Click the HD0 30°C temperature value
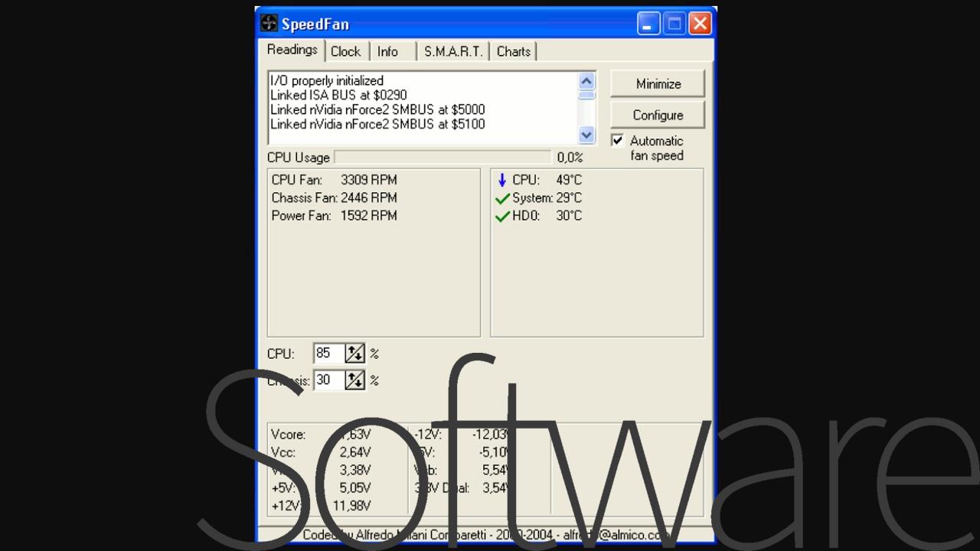 coord(569,216)
